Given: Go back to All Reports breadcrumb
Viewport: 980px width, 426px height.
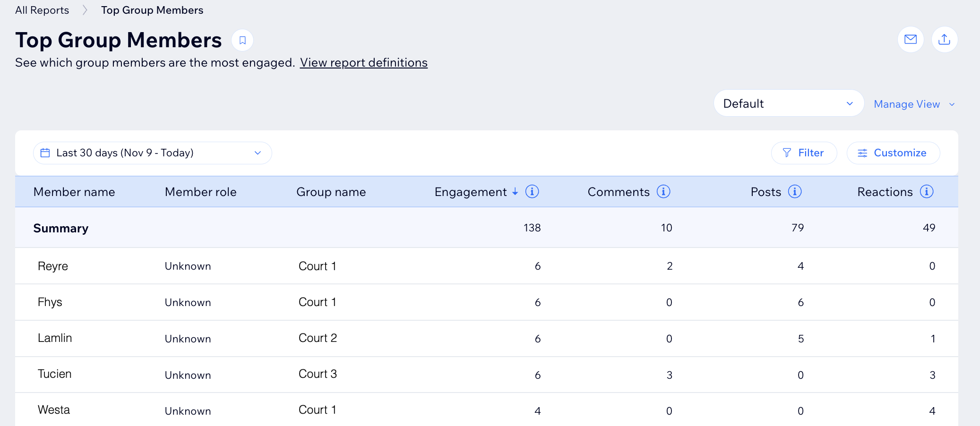Looking at the screenshot, I should pyautogui.click(x=42, y=10).
